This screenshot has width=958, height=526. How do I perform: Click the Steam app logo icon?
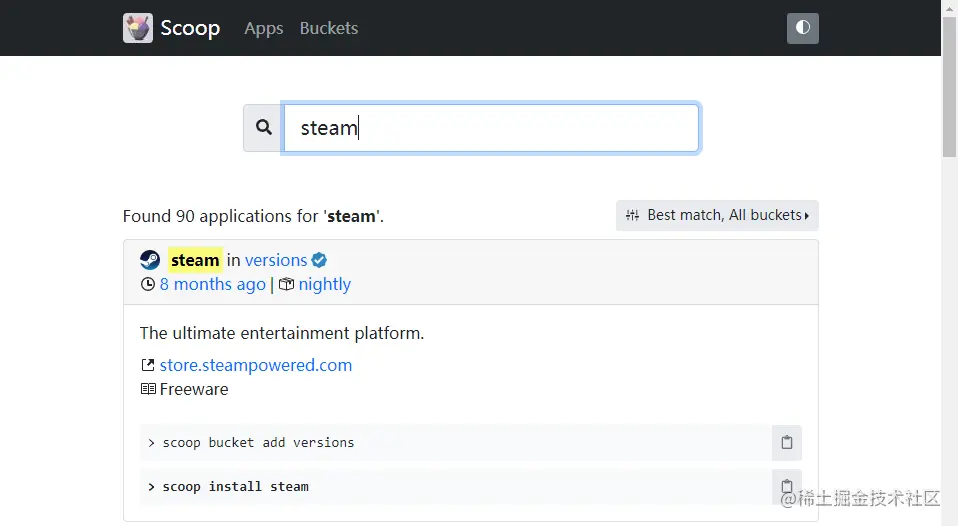150,260
